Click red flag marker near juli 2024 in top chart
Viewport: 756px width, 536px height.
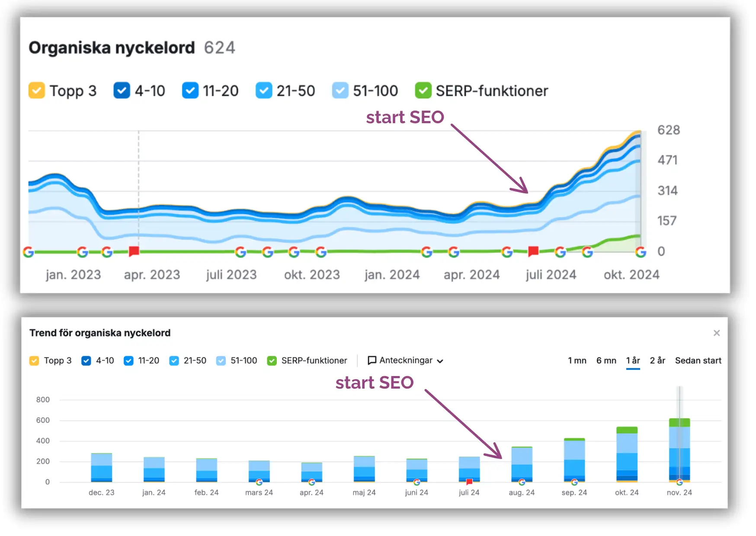tap(533, 251)
